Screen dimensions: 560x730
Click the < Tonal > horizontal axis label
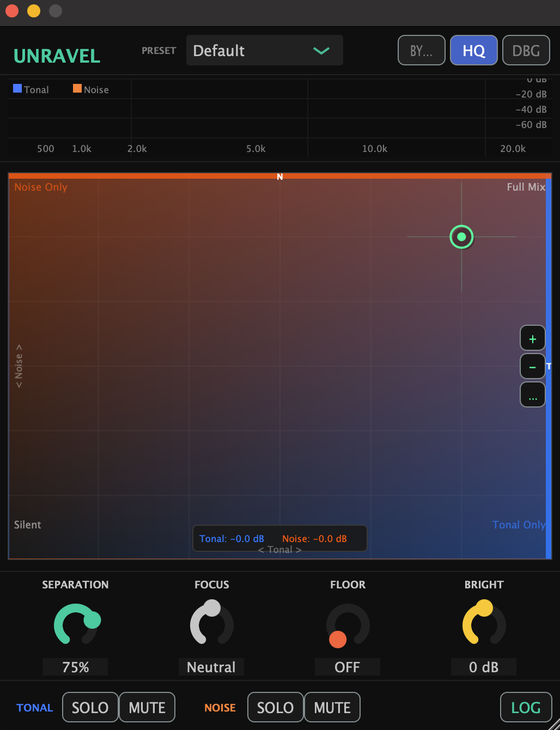point(280,550)
